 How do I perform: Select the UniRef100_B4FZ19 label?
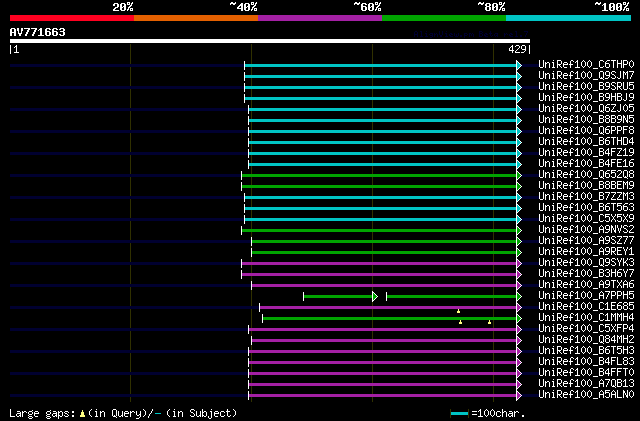(x=587, y=153)
